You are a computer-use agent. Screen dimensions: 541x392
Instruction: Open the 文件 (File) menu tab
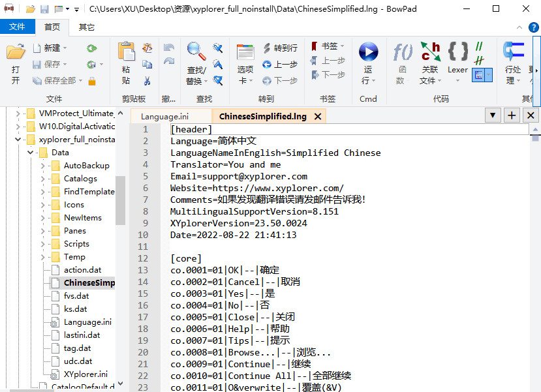(17, 27)
